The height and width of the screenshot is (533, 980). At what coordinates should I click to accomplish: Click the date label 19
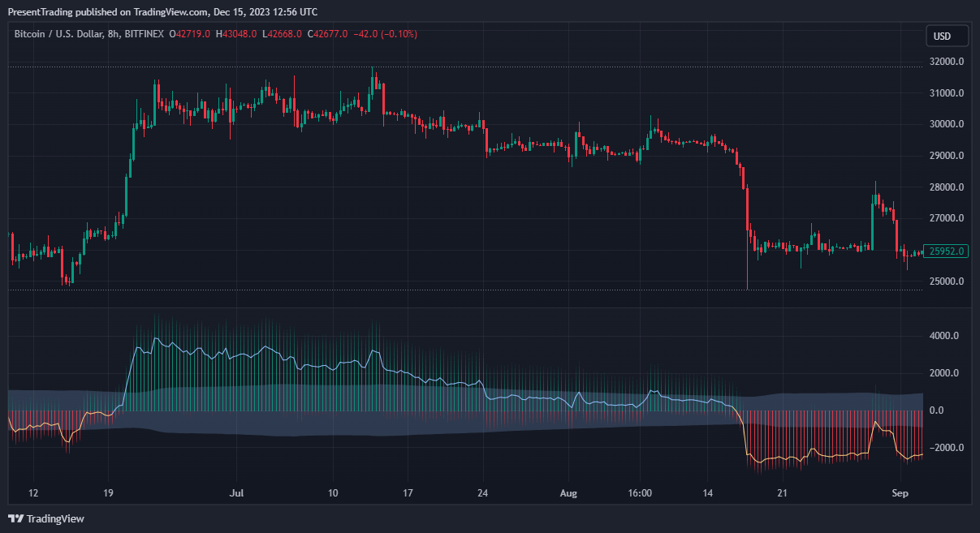[x=110, y=492]
